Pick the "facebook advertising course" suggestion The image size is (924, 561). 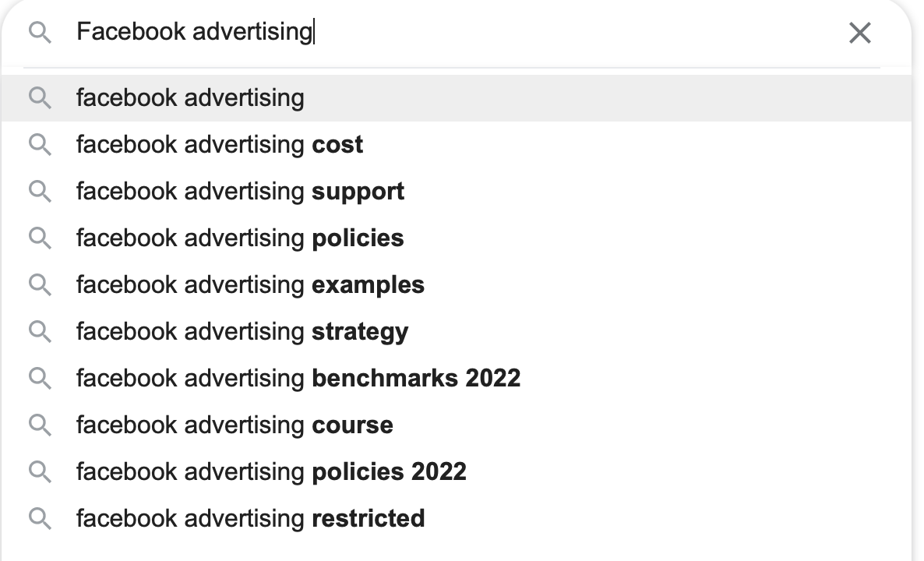coord(235,425)
